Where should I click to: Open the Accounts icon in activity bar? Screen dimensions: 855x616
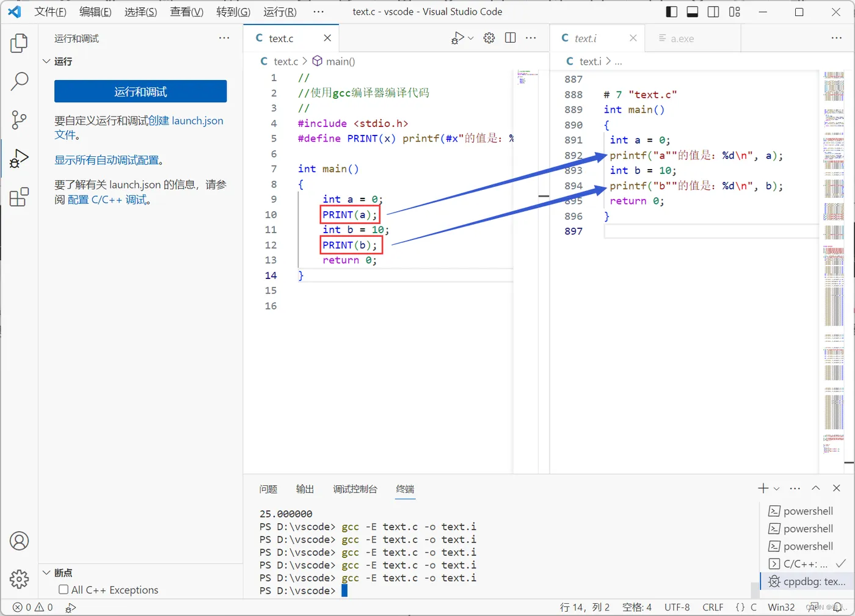tap(19, 541)
